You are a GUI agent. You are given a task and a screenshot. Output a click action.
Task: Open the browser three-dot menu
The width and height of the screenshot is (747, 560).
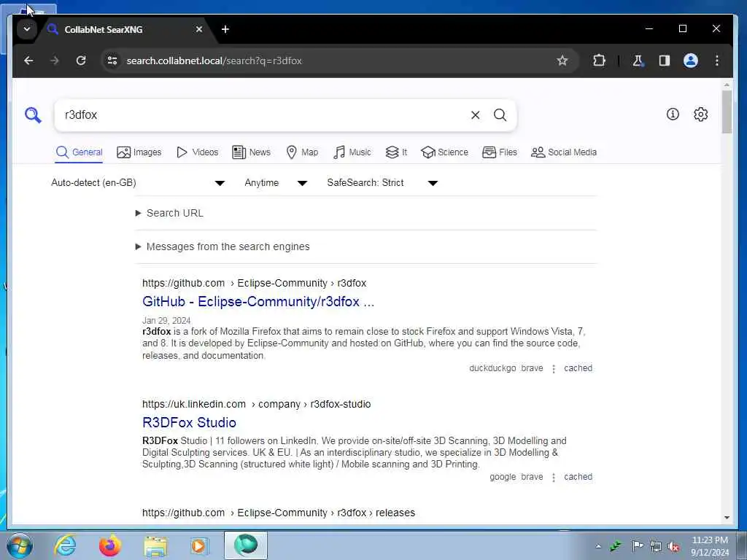[716, 61]
